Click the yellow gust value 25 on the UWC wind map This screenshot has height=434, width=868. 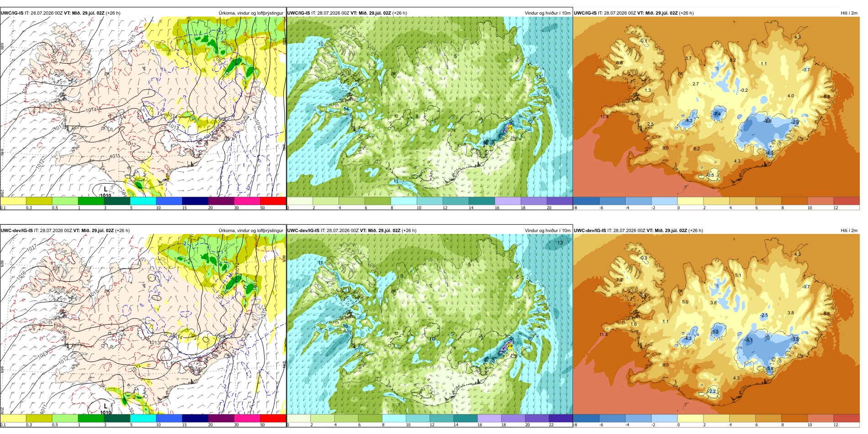[510, 128]
